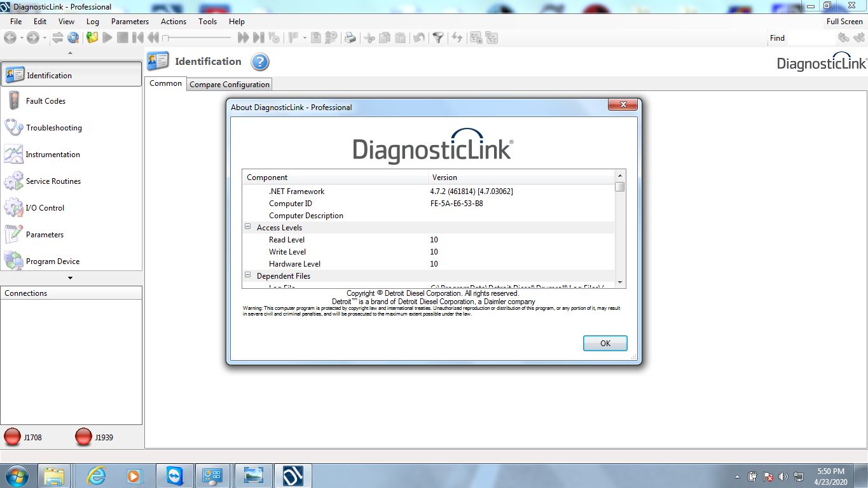Open the Log menu
868x488 pixels.
tap(93, 21)
